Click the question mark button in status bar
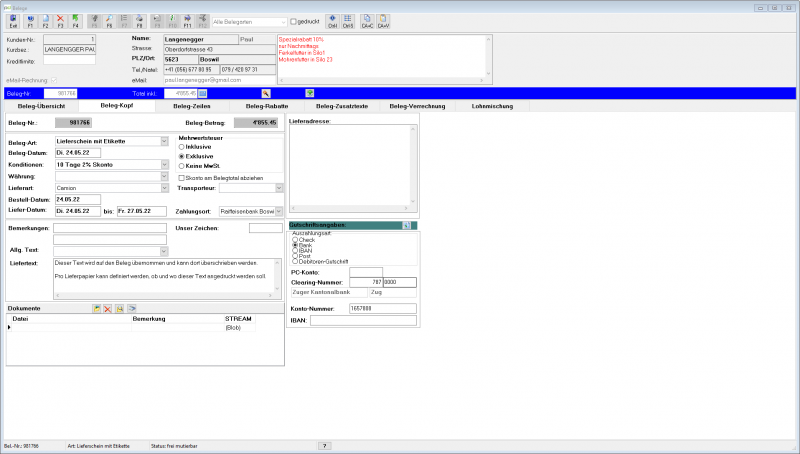800x454 pixels. pyautogui.click(x=324, y=446)
